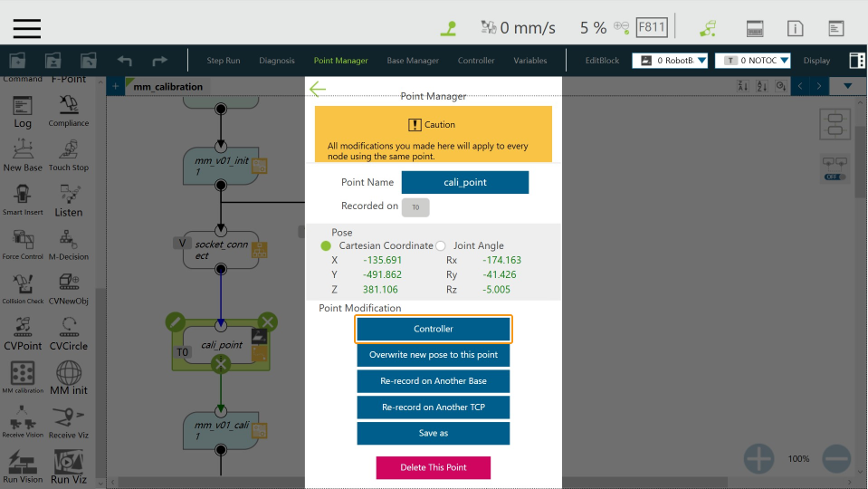
Task: Click Delete This Point button
Action: coord(434,467)
